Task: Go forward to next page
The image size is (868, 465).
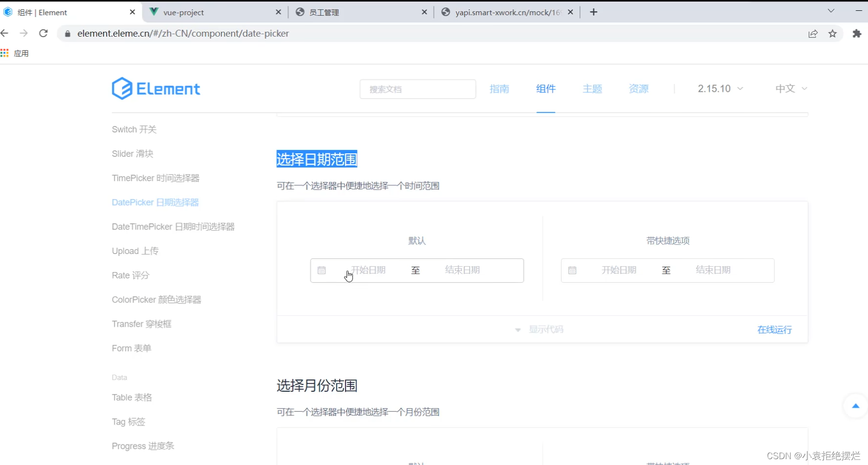Action: (23, 33)
